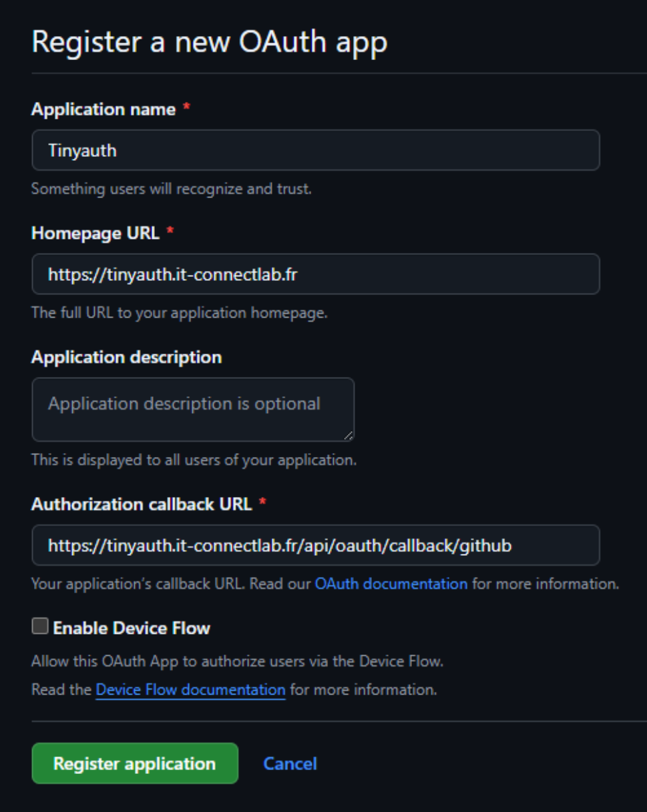Image resolution: width=647 pixels, height=812 pixels.
Task: Click the 'Register a new OAuth app' heading
Action: click(209, 43)
